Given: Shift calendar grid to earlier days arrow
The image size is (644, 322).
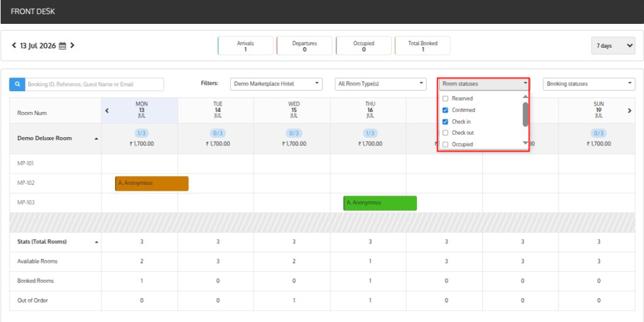Looking at the screenshot, I should 107,111.
